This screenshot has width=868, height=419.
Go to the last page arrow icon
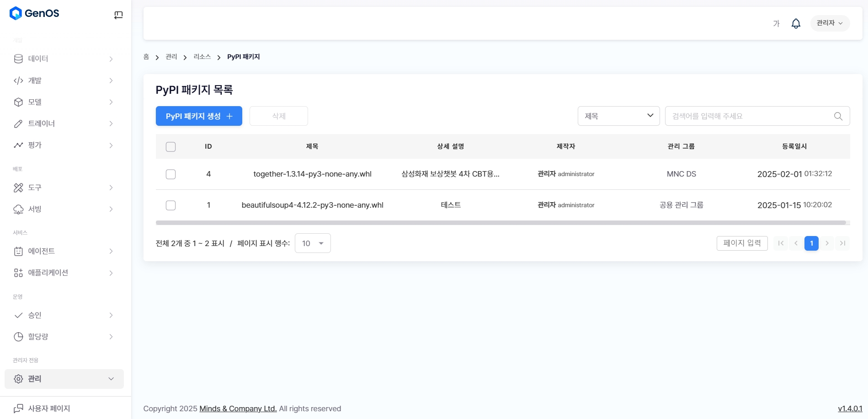pyautogui.click(x=842, y=243)
